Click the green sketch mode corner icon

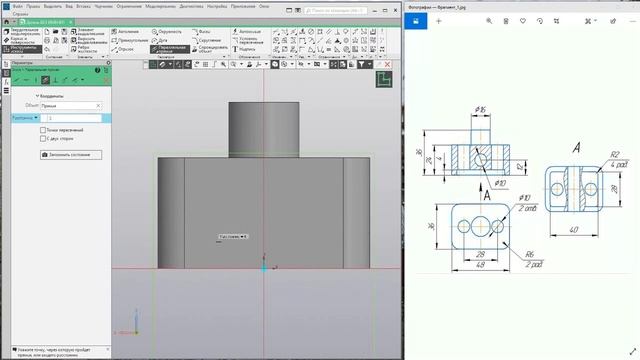click(x=384, y=80)
